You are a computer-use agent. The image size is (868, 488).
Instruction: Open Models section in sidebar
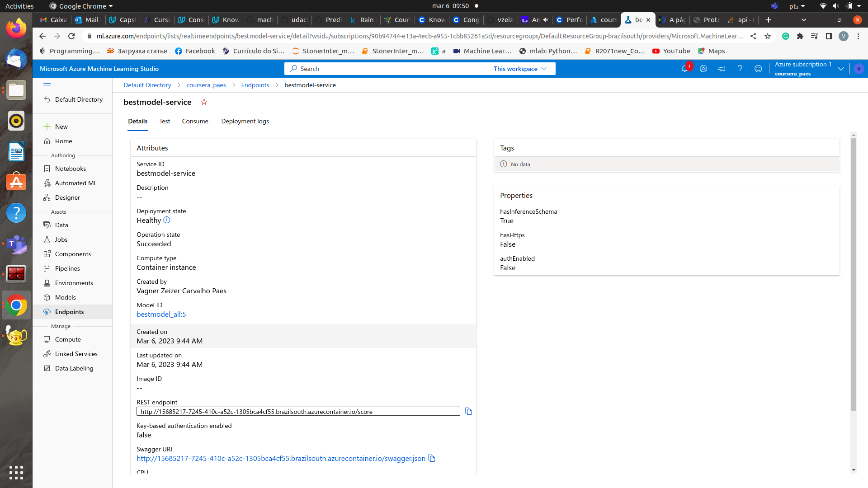click(x=66, y=297)
